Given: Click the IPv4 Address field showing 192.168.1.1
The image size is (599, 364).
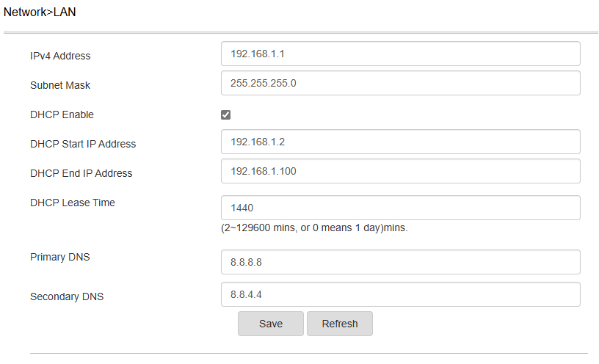Looking at the screenshot, I should (x=401, y=54).
